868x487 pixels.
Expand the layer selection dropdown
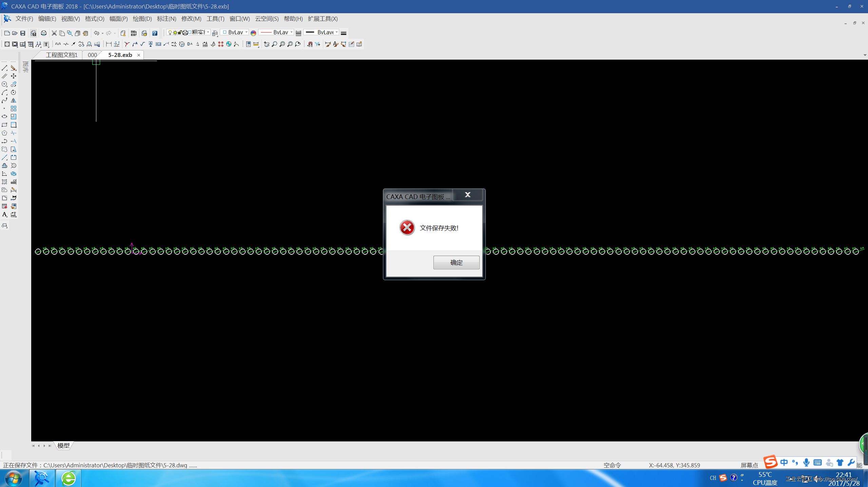(x=208, y=32)
